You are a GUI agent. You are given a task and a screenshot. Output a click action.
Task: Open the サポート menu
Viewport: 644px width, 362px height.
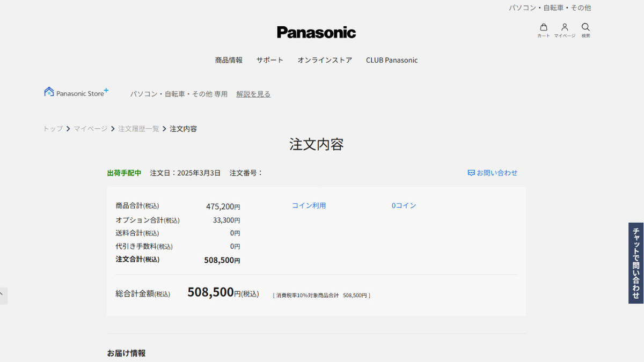(x=270, y=60)
